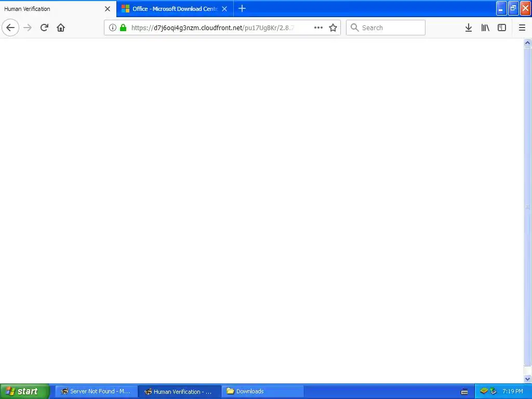This screenshot has width=532, height=399.
Task: Open the Windows start menu
Action: [25, 391]
